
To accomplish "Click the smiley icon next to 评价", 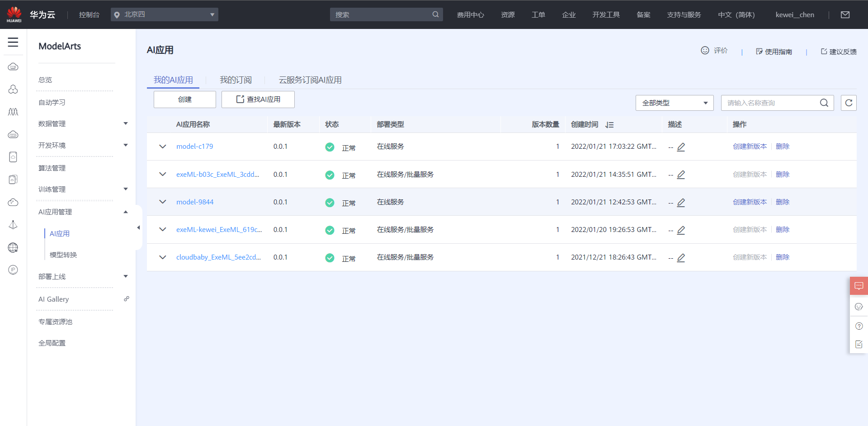I will [x=705, y=50].
